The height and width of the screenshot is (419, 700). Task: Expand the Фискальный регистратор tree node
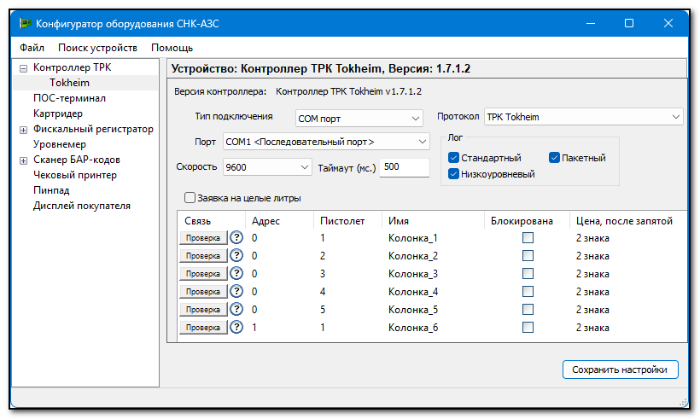pyautogui.click(x=23, y=130)
